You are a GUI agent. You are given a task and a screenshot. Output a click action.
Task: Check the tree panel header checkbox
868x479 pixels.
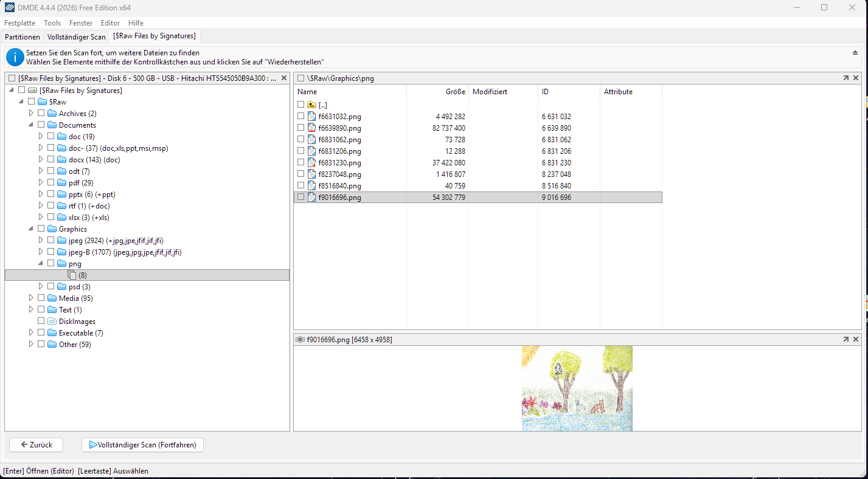[x=12, y=78]
